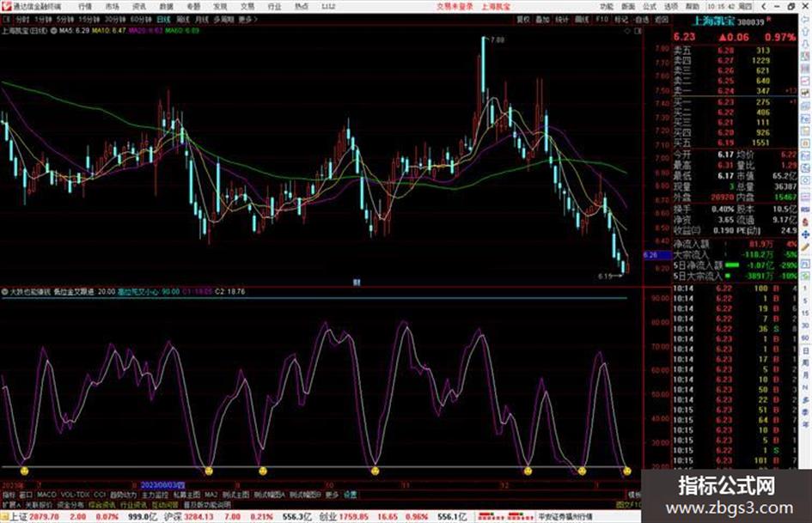Click the 上海凯宝 stock name header
Viewport: 812px width, 523px height.
click(713, 21)
